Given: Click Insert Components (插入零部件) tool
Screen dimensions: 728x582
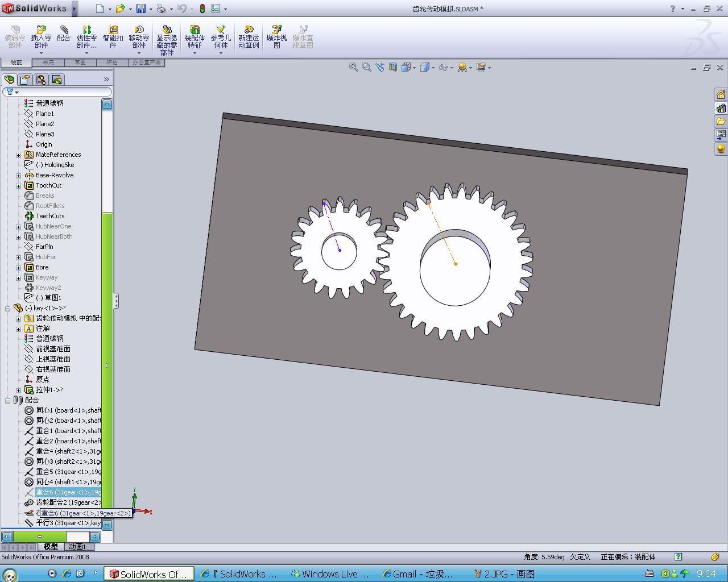Looking at the screenshot, I should pos(41,37).
